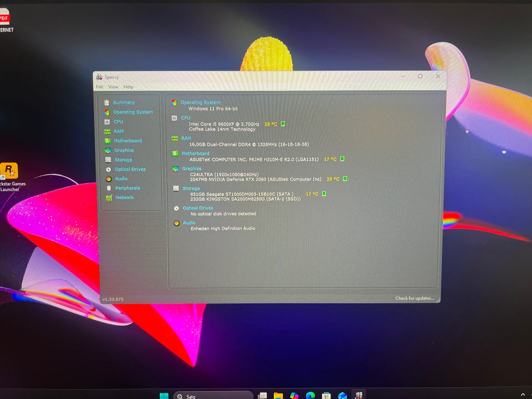
Task: Click the Graphics temperature indicator icon
Action: (345, 179)
